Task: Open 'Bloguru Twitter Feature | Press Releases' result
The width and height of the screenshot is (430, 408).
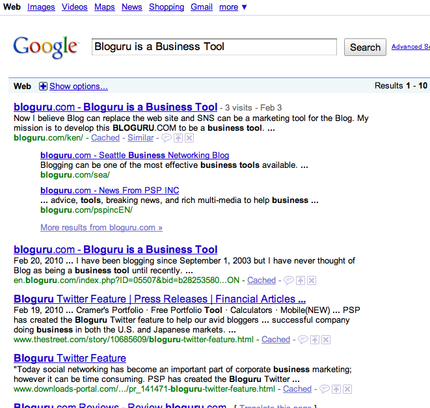Action: 160,299
